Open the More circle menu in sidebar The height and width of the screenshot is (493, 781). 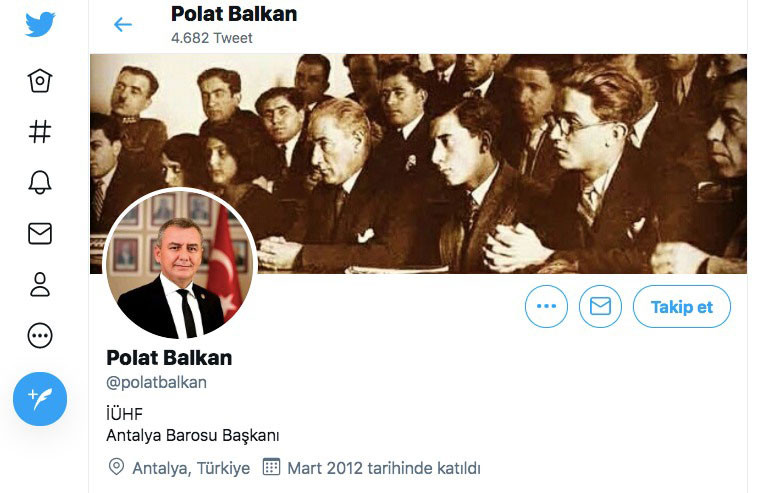(40, 336)
